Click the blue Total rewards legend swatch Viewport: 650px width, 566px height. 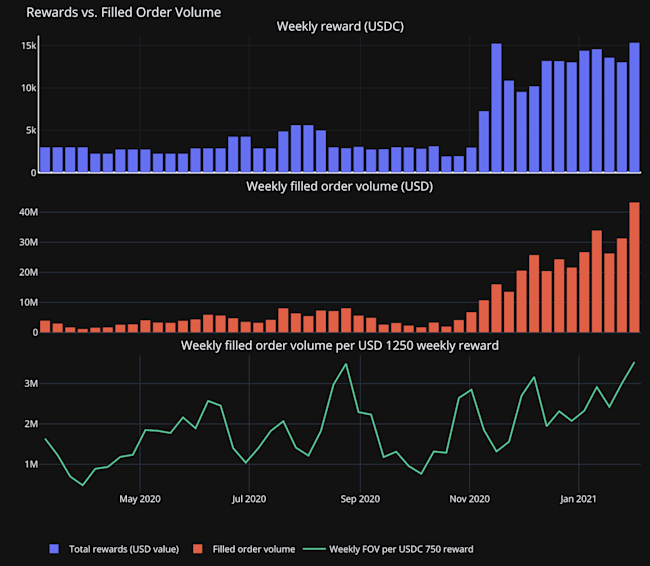pos(54,549)
